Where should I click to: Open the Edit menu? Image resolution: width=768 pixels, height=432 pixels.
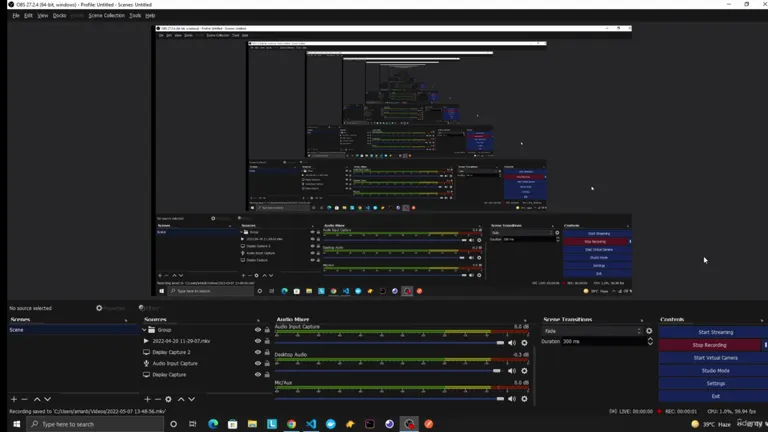point(28,16)
